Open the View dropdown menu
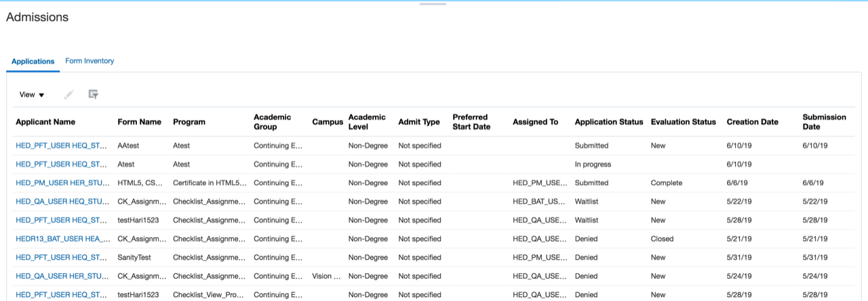The width and height of the screenshot is (868, 301). 32,95
